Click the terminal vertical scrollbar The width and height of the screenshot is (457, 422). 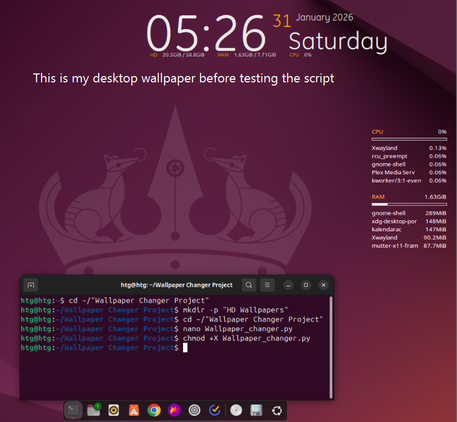(331, 347)
